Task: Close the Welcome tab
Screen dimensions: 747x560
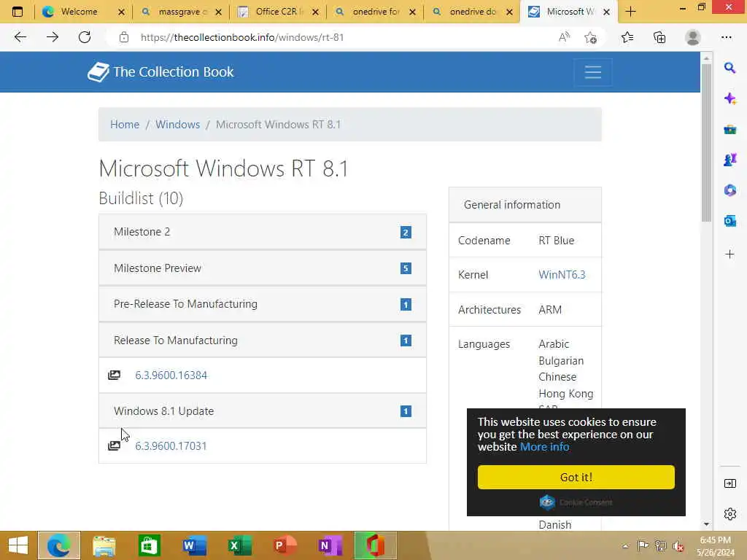Action: 122,12
